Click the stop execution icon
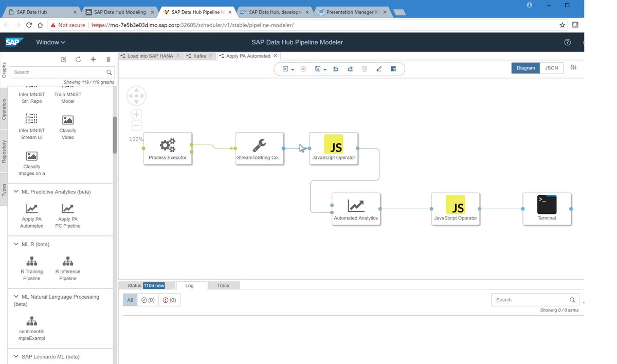617x364 pixels. (x=303, y=69)
